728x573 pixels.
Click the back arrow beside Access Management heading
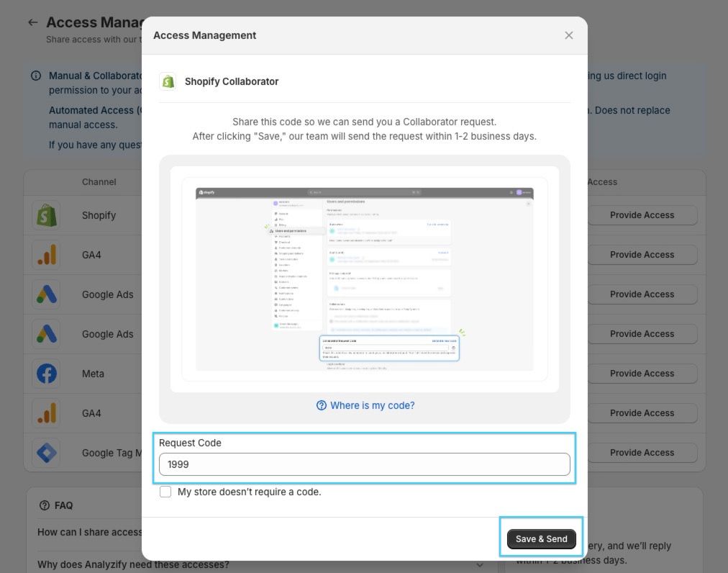point(32,22)
